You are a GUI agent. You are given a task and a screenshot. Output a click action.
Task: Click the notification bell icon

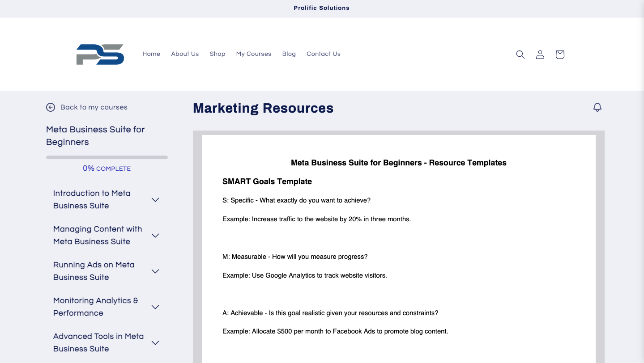click(597, 107)
